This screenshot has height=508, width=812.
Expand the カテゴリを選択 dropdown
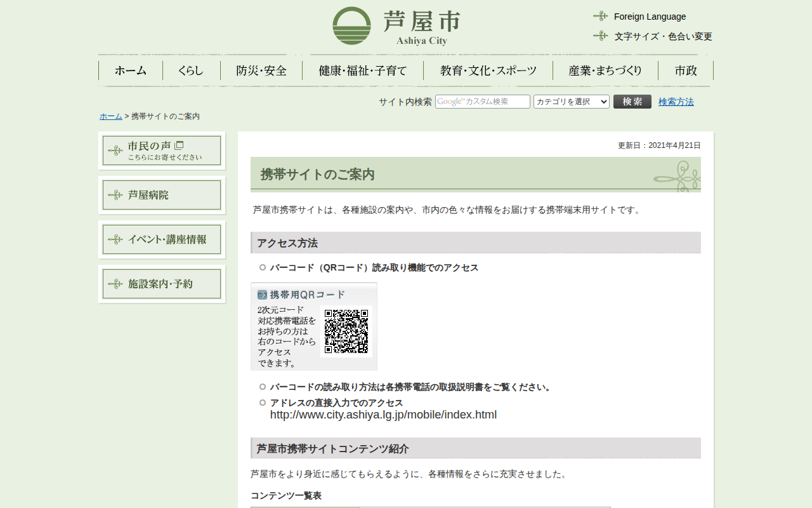tap(571, 102)
